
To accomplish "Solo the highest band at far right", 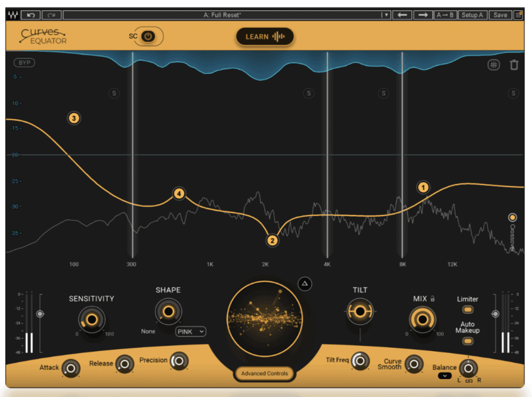I will 513,94.
